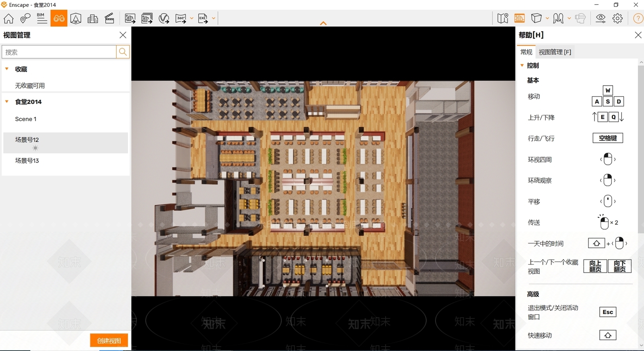Select the 场景号13 view

(66, 160)
